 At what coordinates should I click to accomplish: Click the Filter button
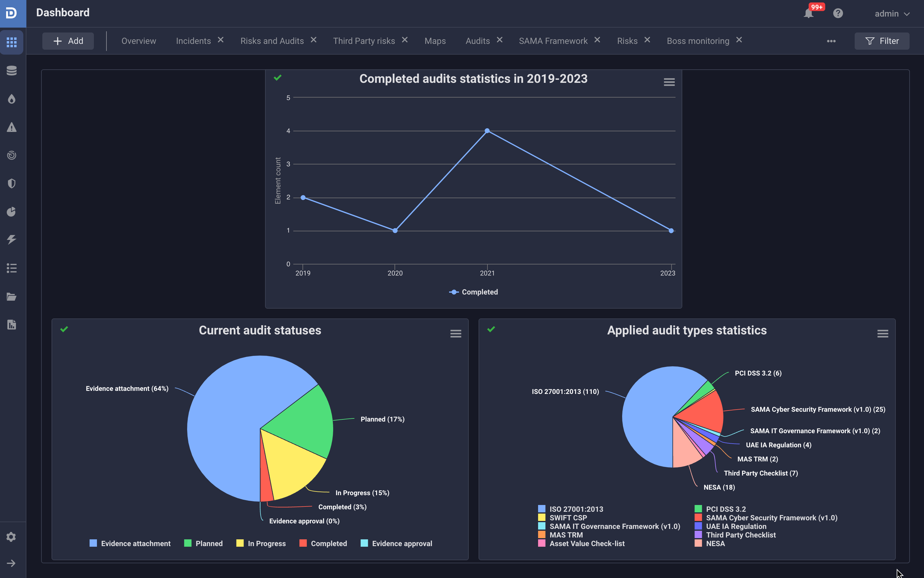coord(882,41)
